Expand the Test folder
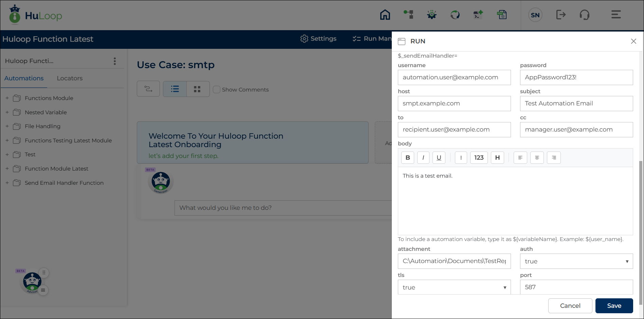This screenshot has width=644, height=319. (7, 154)
